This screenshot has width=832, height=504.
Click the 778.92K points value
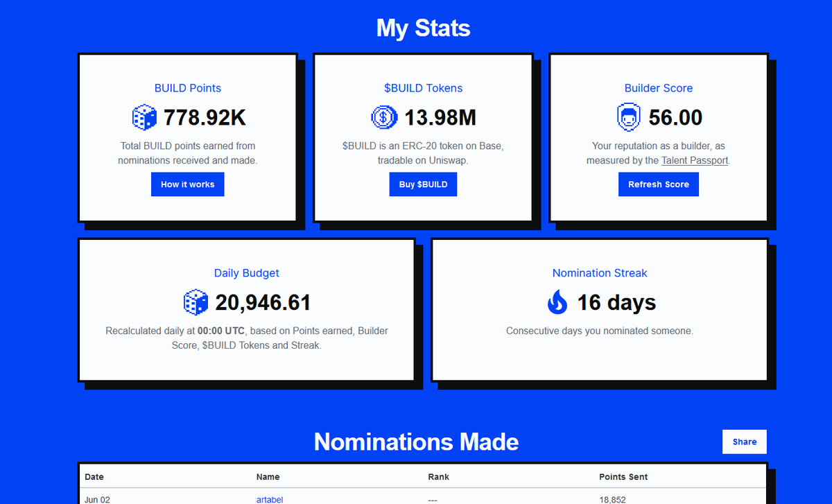point(205,117)
